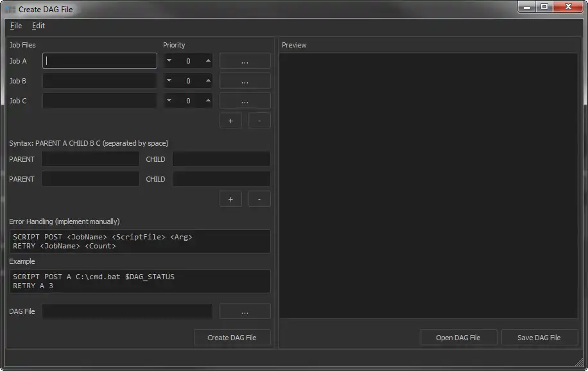Click the DAG File path field
Viewport: 588px width, 371px height.
tap(127, 311)
